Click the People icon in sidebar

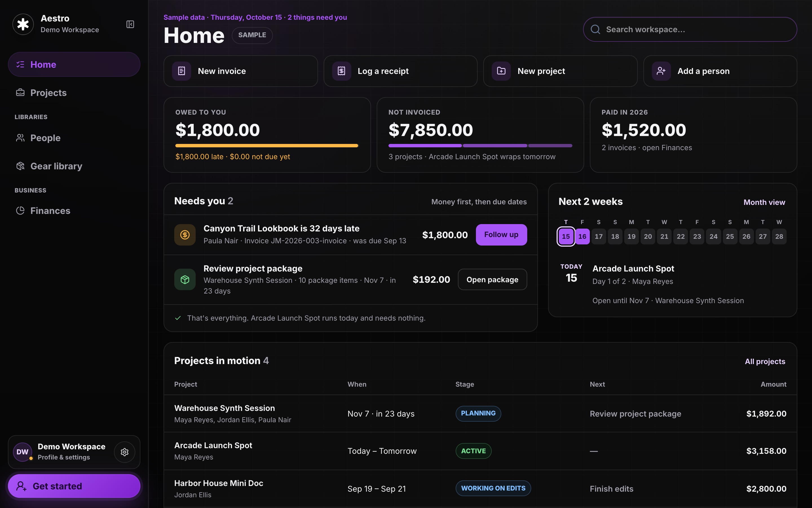tap(21, 138)
